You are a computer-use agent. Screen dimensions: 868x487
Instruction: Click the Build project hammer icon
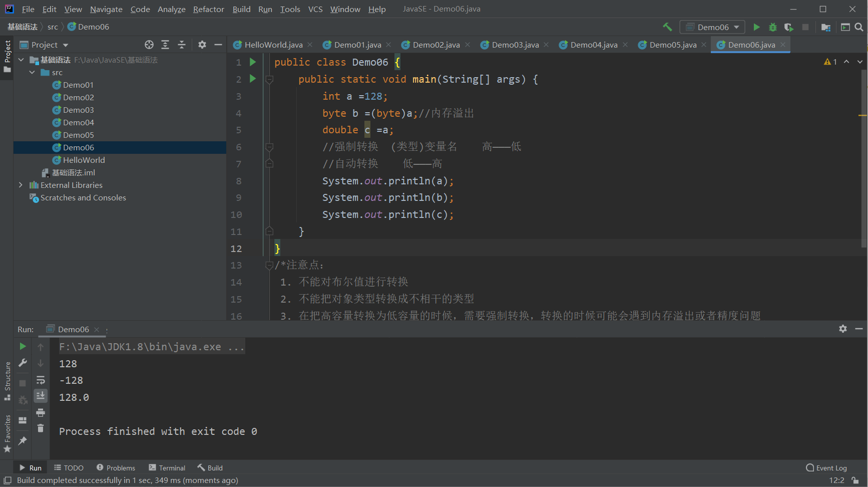click(x=667, y=27)
